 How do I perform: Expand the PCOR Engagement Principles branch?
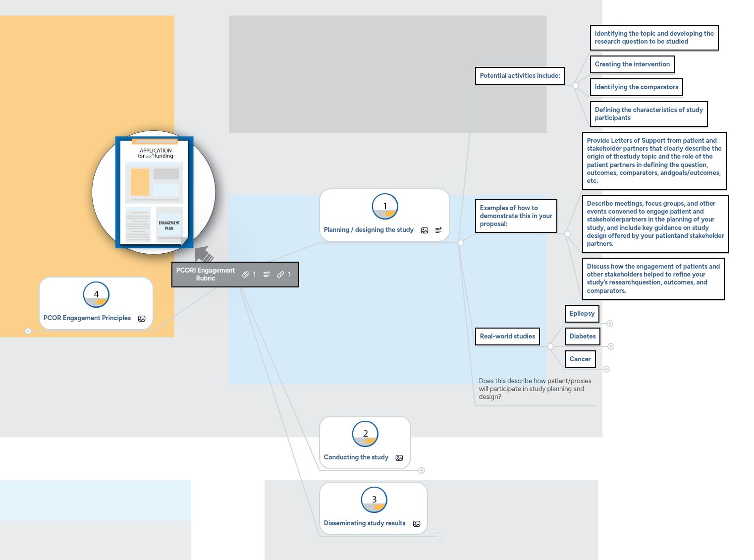pyautogui.click(x=28, y=331)
